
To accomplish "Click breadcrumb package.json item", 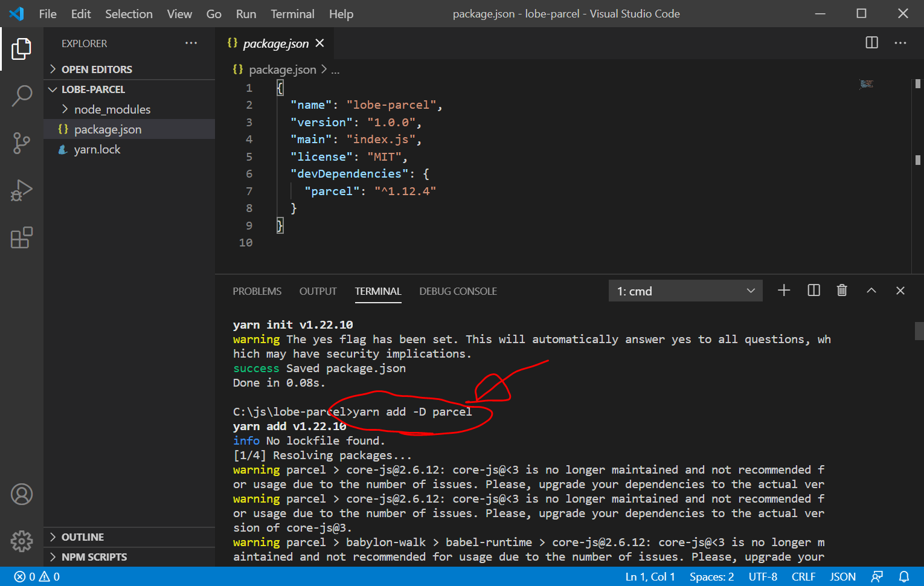I will point(283,69).
